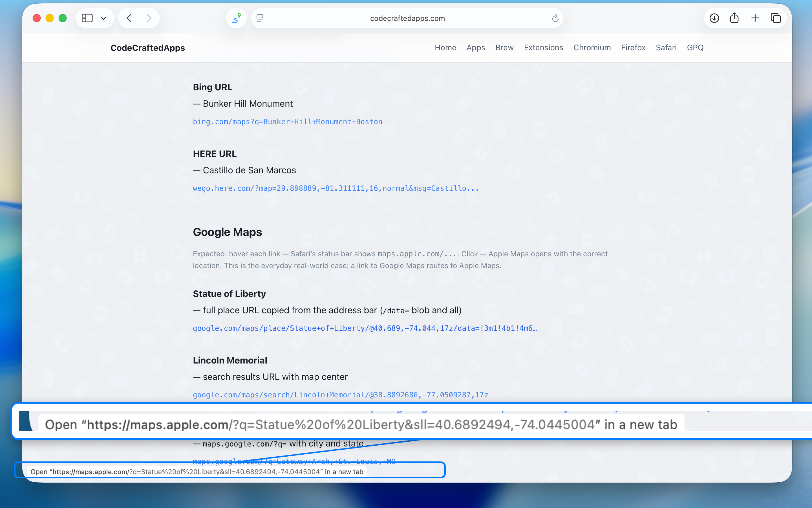The height and width of the screenshot is (508, 812).
Task: Show the Downloads list
Action: point(714,18)
